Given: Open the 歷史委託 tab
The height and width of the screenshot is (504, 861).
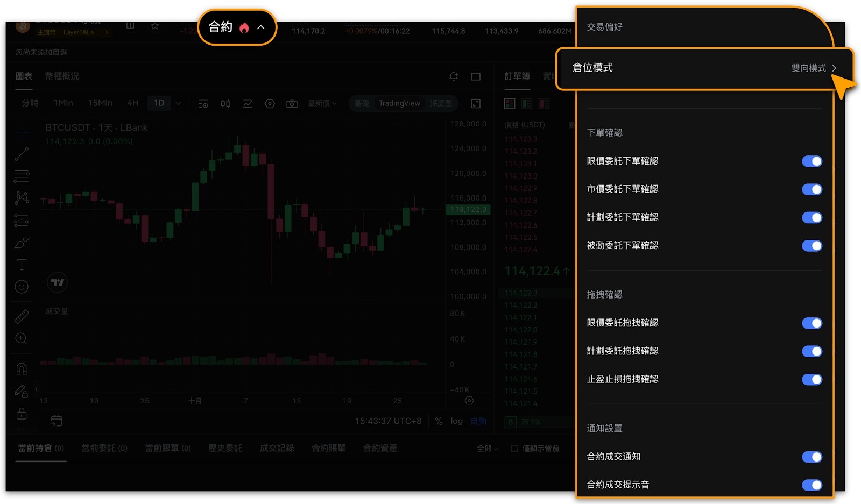Looking at the screenshot, I should pos(225,448).
